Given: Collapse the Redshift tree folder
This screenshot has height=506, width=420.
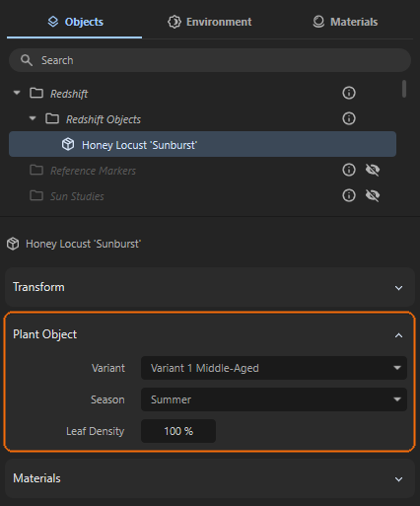Looking at the screenshot, I should pos(17,93).
